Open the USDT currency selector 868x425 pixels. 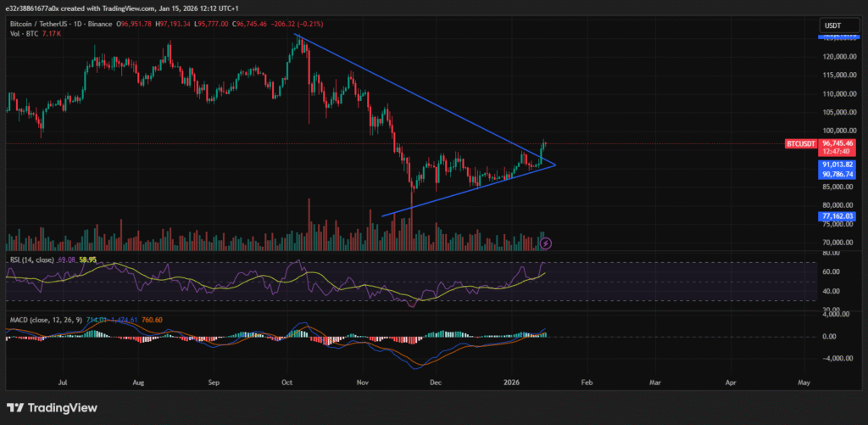point(833,26)
